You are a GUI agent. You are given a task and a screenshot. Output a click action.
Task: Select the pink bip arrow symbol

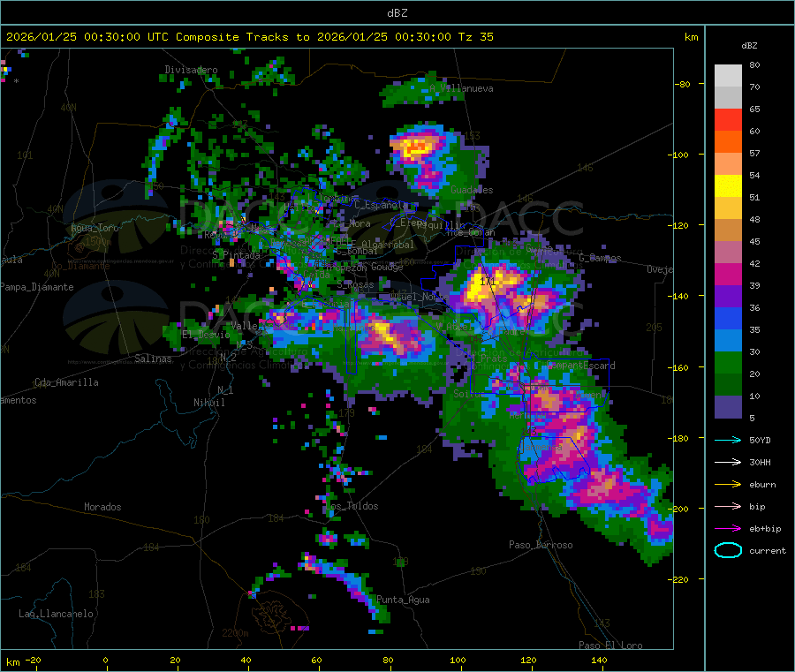(x=728, y=506)
